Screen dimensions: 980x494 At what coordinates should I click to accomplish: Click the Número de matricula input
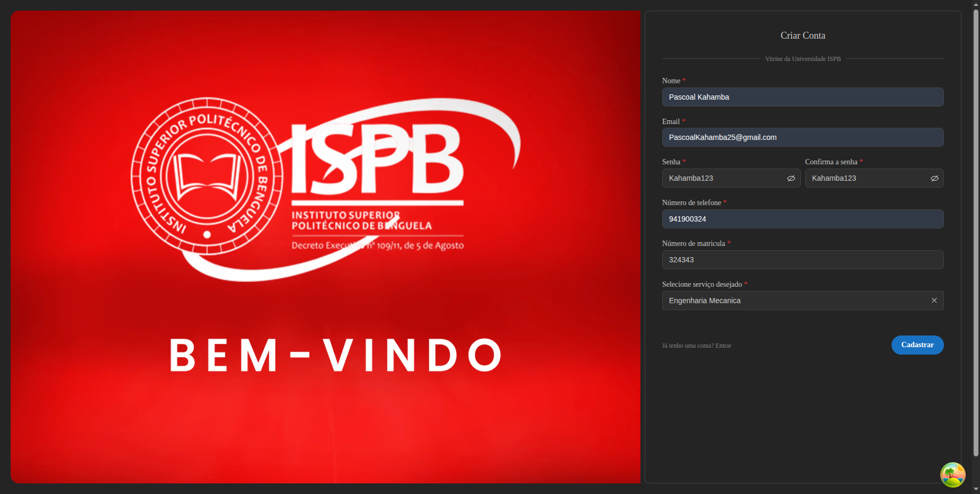click(x=803, y=260)
